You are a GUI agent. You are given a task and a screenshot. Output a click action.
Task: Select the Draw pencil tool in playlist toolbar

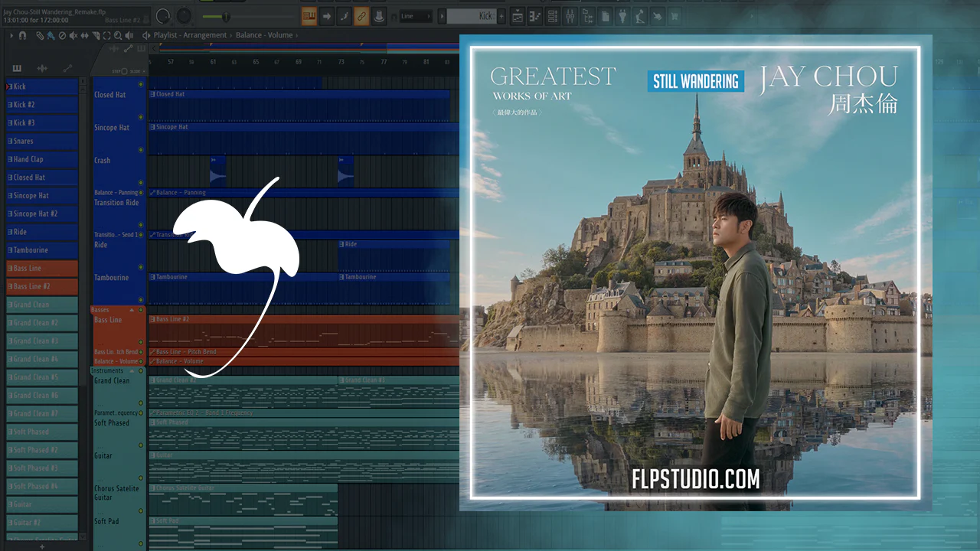pos(40,35)
